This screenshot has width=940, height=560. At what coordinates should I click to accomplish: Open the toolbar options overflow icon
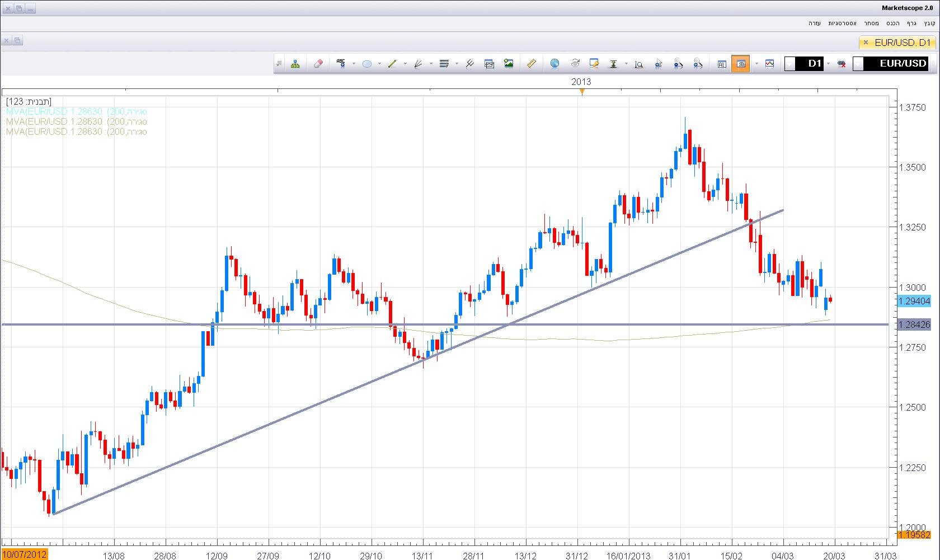[x=279, y=64]
